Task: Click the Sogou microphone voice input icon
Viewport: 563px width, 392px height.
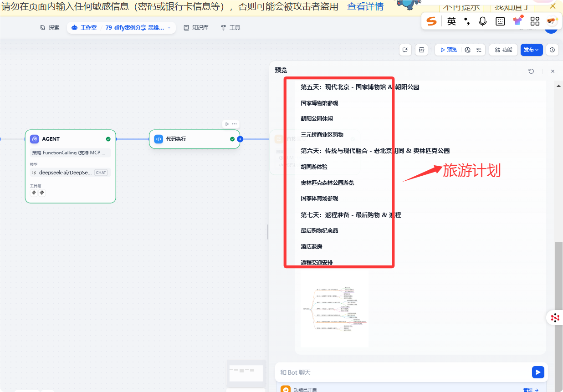Action: (482, 21)
